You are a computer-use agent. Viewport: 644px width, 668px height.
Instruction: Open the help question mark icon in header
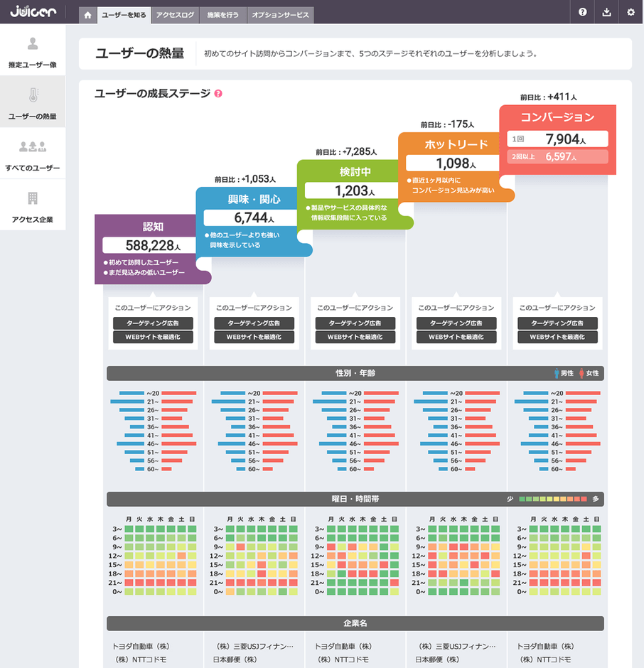pyautogui.click(x=583, y=12)
